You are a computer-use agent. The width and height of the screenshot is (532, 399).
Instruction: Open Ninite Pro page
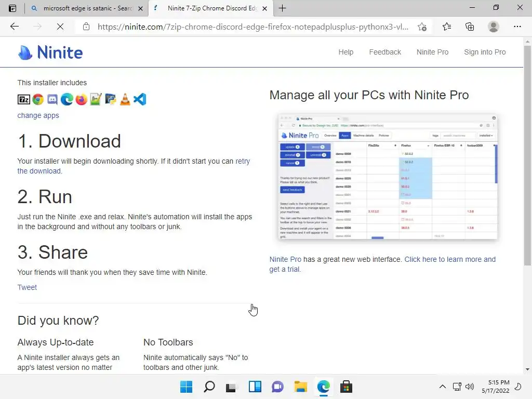click(433, 52)
